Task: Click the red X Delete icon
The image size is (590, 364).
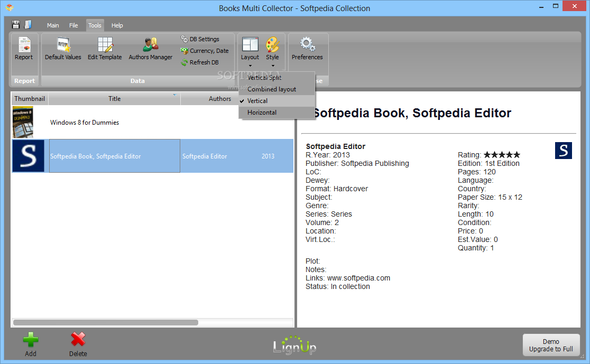Action: point(78,340)
